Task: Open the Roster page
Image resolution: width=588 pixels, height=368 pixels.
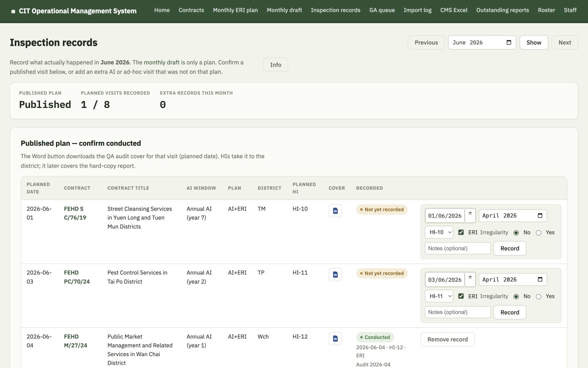Action: click(x=546, y=10)
